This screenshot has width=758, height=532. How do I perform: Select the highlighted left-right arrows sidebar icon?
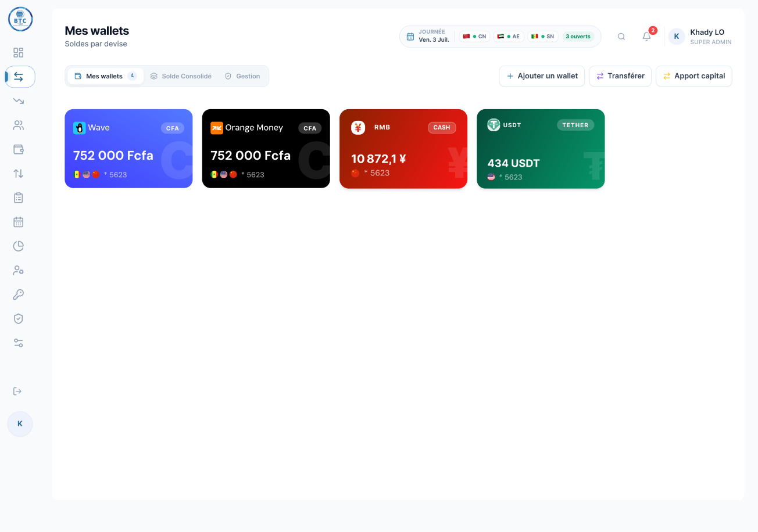20,77
